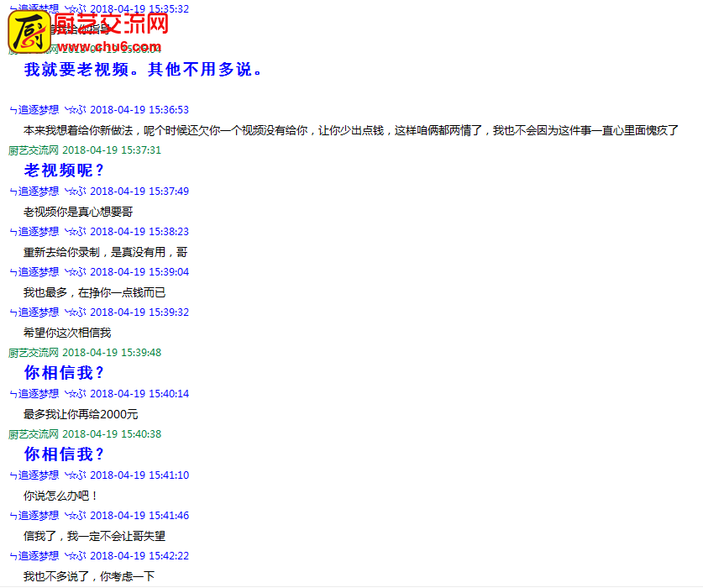Image resolution: width=703 pixels, height=588 pixels.
Task: Select the message 最多我让你再给2000元
Action: tap(81, 414)
